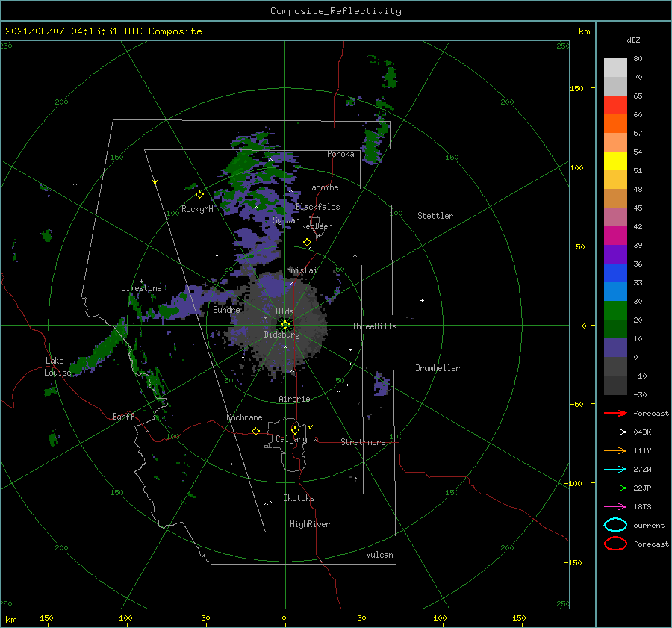The height and width of the screenshot is (628, 672).
Task: Click the dBZ legend heading
Action: point(633,40)
